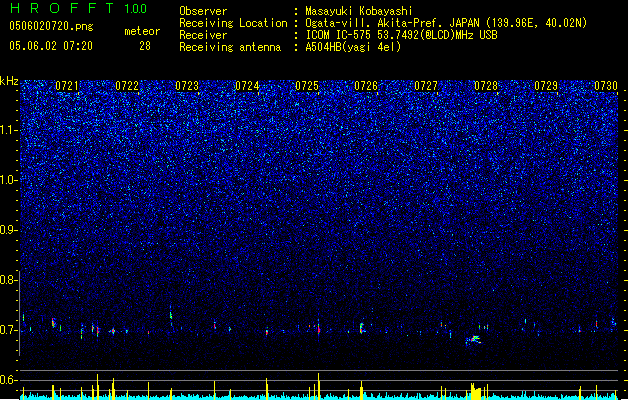Viewport: 629px width, 400px height.
Task: Click the 1.1 kHz axis tick label
Action: click(9, 130)
